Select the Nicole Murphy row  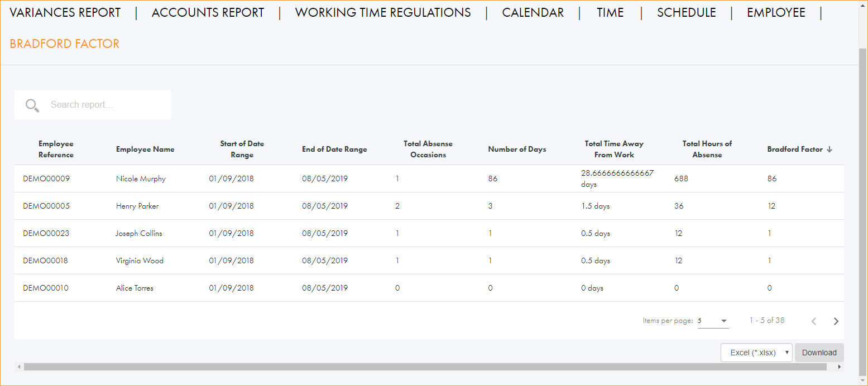[141, 179]
